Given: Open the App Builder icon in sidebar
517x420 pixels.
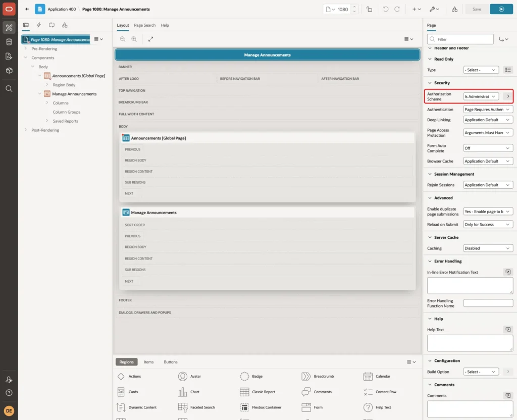Looking at the screenshot, I should click(x=9, y=28).
